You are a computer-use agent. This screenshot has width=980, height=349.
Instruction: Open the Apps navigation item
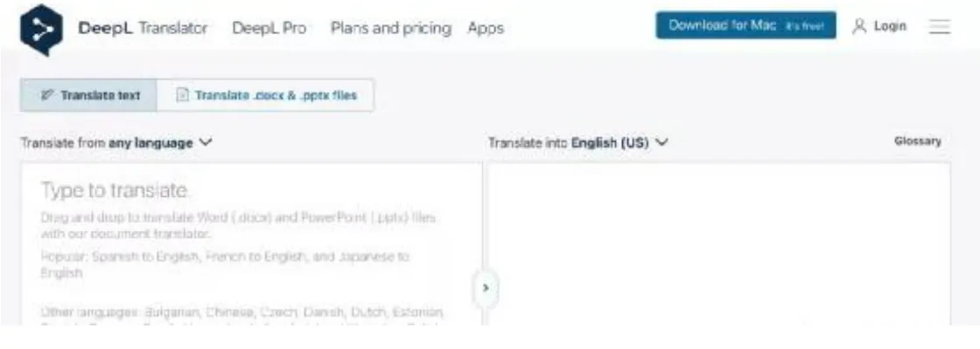(486, 30)
